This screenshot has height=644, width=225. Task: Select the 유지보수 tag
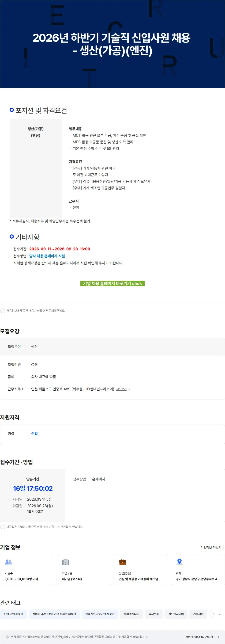154,614
